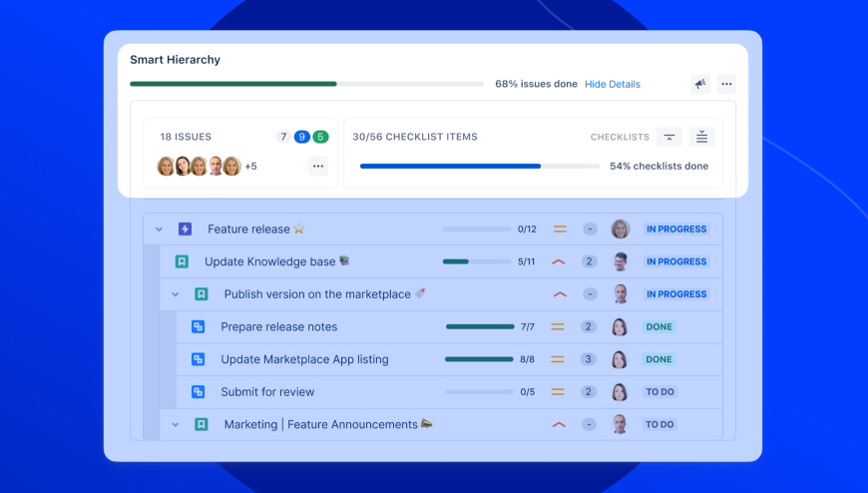Click the expand checklists list icon
The image size is (868, 493).
click(x=701, y=137)
